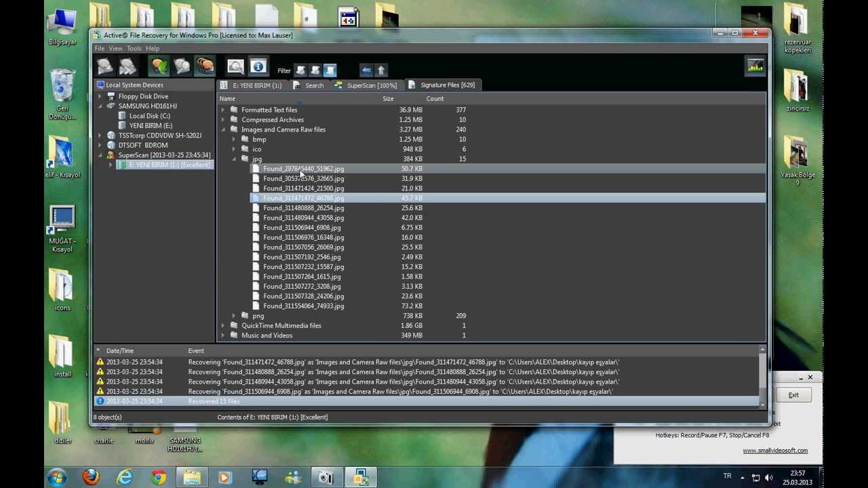Expand the Compressed Archives folder

223,119
